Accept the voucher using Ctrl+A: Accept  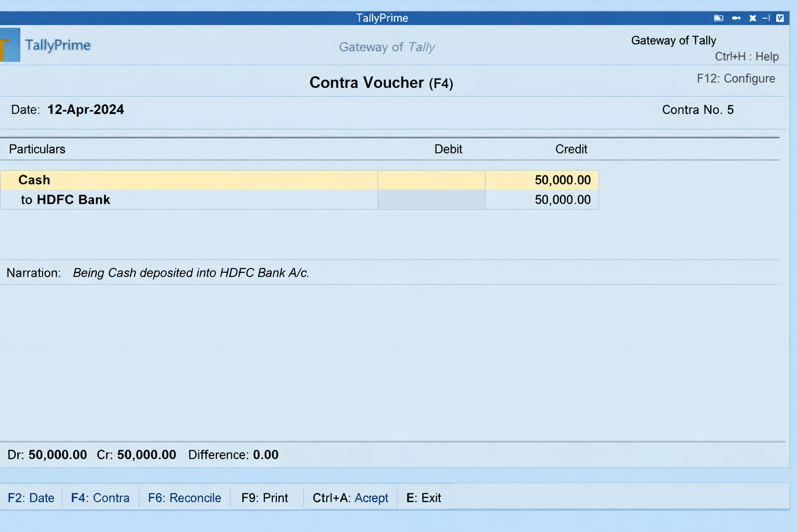coord(350,498)
